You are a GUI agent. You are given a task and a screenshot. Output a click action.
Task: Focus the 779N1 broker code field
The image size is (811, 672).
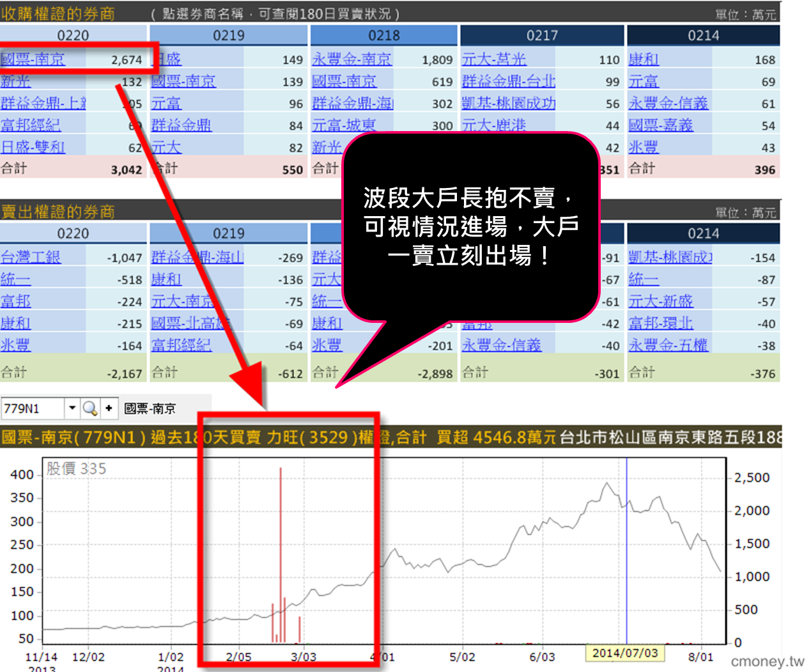click(x=33, y=408)
